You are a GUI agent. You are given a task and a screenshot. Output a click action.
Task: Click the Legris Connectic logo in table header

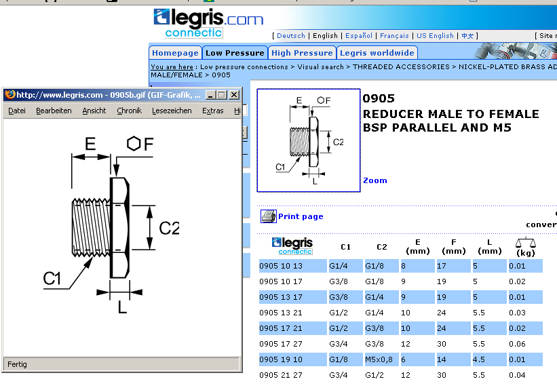[291, 246]
